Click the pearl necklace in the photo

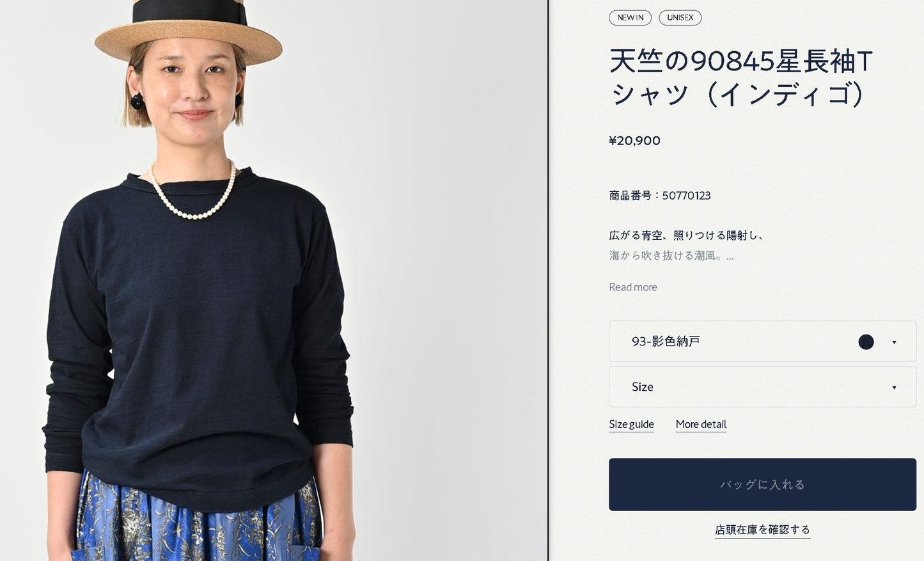[192, 192]
